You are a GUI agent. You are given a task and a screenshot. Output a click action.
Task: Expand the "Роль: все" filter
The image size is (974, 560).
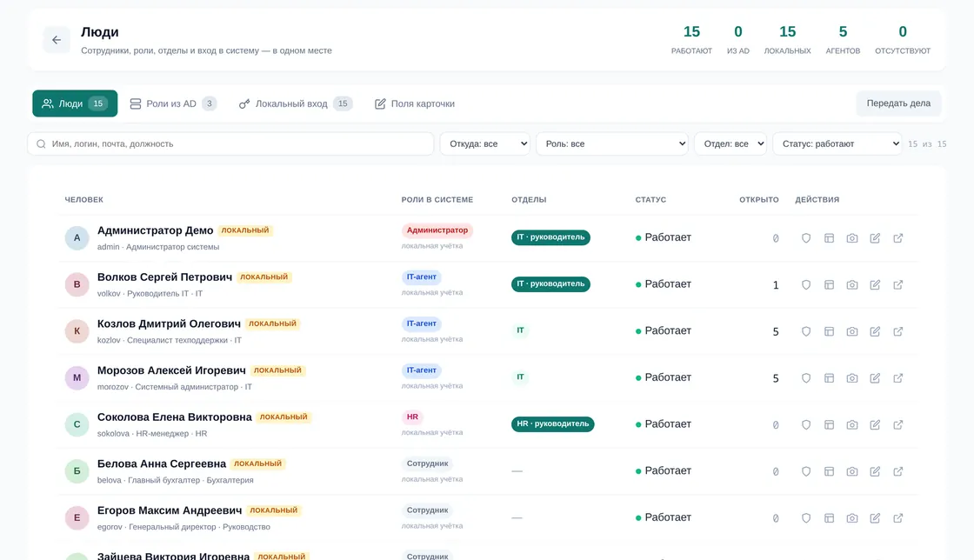click(x=612, y=143)
